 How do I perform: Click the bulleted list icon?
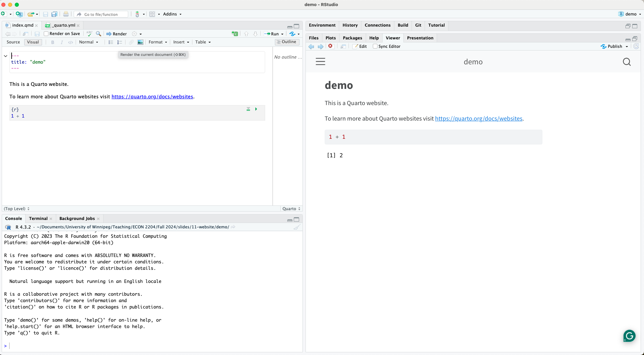pyautogui.click(x=111, y=42)
